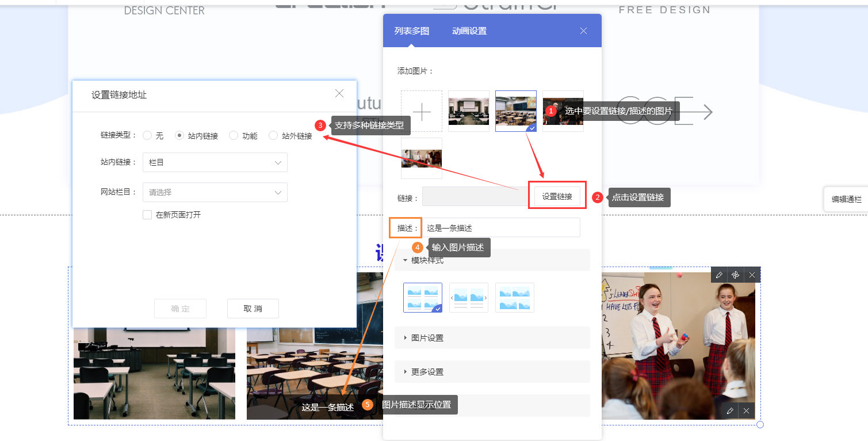
Task: Choose the carousel layout with arrows style
Action: pos(469,298)
